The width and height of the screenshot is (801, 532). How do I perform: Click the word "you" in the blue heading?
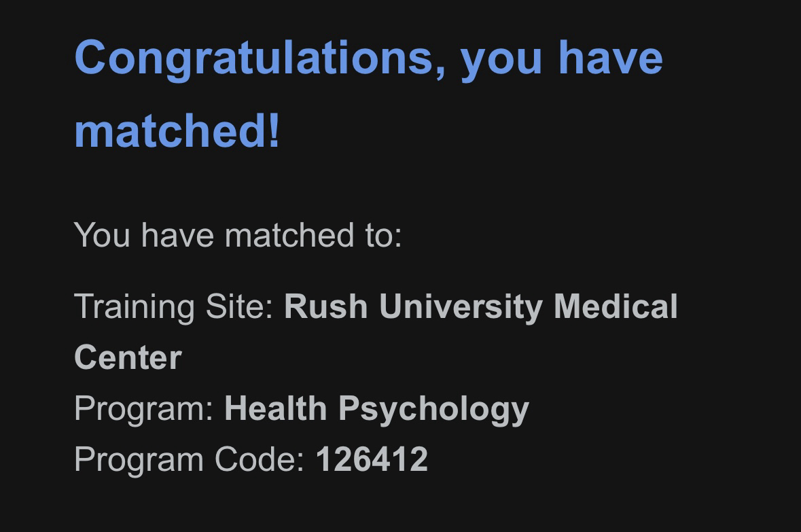coord(502,57)
